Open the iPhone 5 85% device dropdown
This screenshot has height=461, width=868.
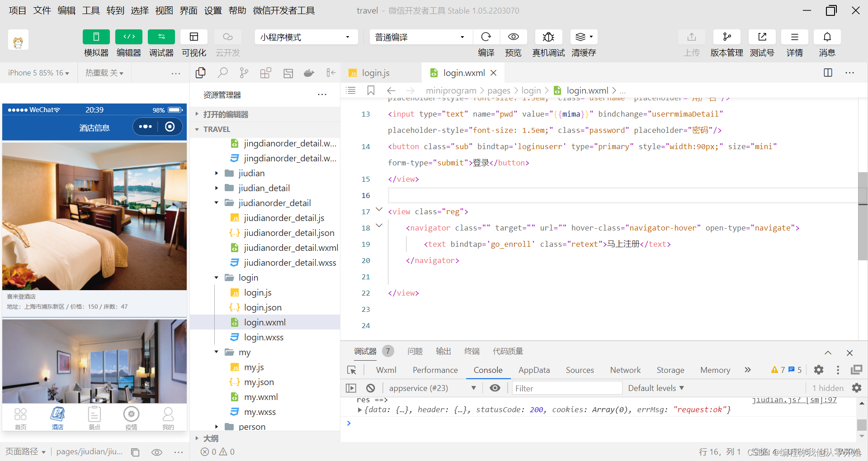(x=38, y=73)
